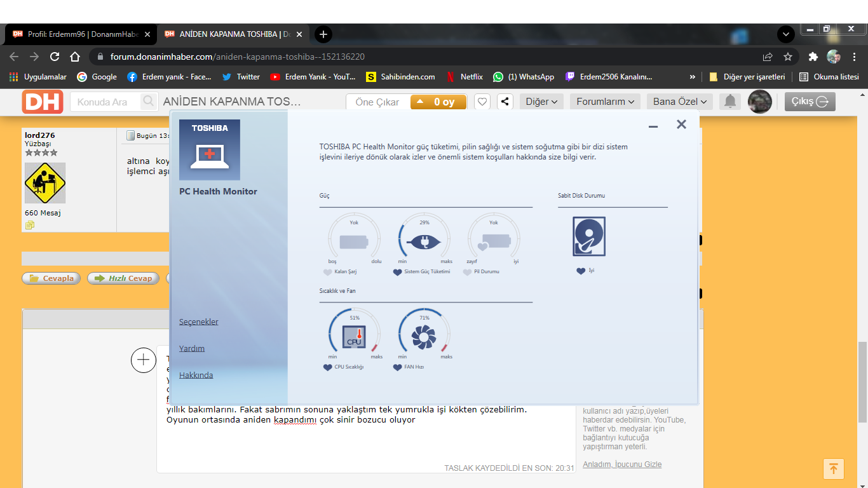Click the CPU temperature gauge icon
The image size is (868, 488).
click(x=354, y=335)
